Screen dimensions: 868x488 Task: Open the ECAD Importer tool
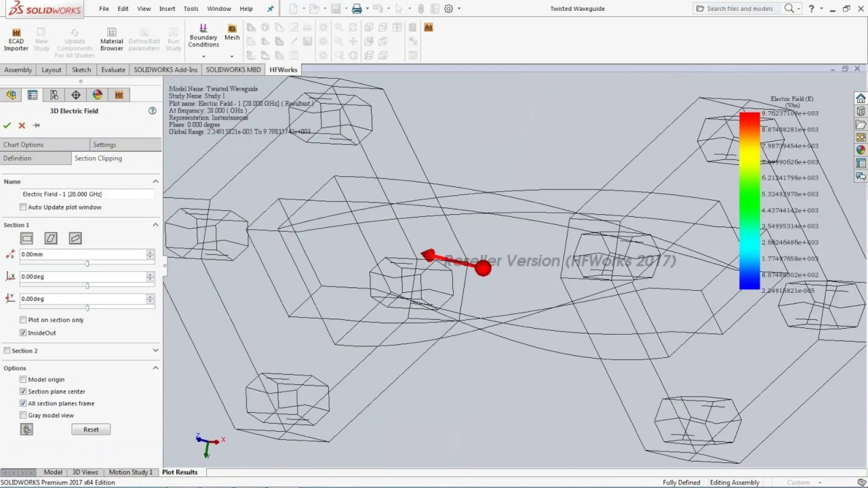(16, 40)
